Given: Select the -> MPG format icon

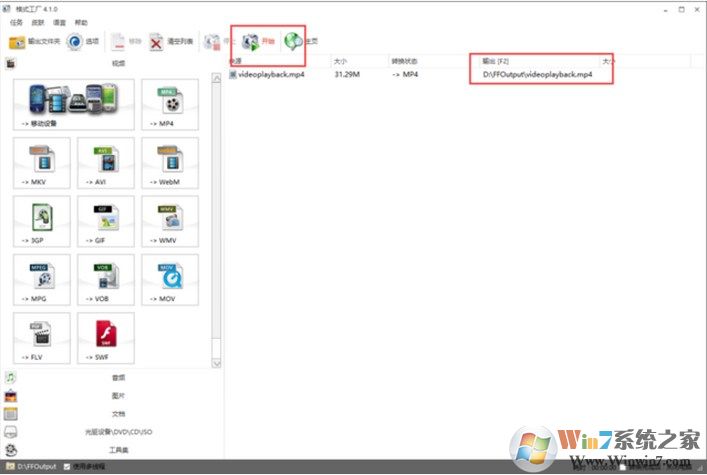Looking at the screenshot, I should click(x=42, y=280).
